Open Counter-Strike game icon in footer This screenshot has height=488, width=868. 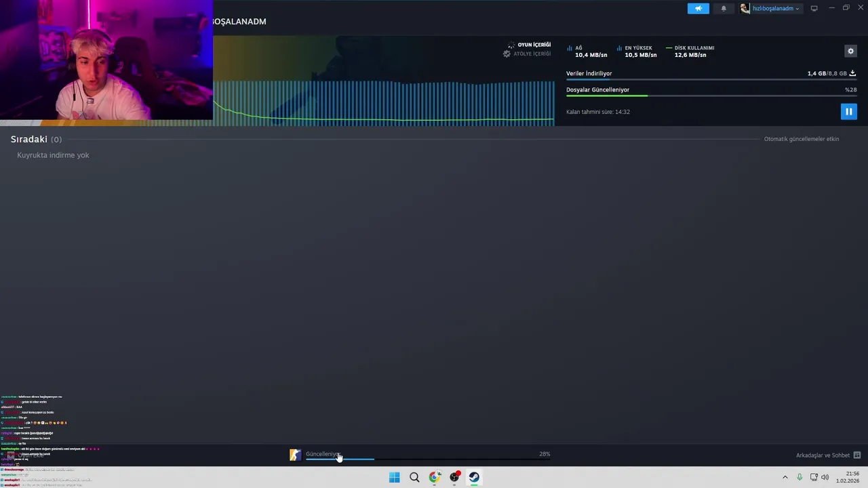click(x=295, y=455)
